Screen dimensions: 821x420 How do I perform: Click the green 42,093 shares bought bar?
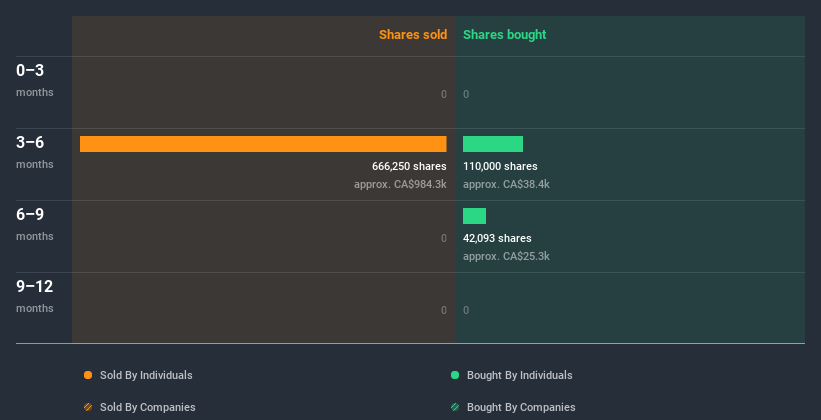[474, 216]
